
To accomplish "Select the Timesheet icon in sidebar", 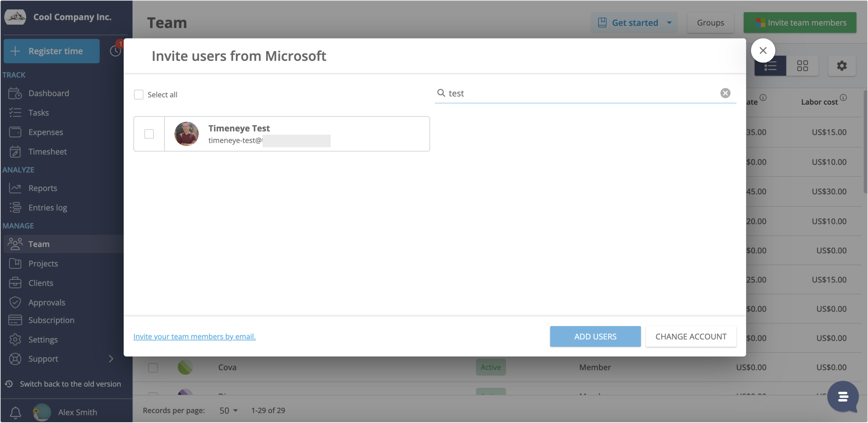I will tap(15, 151).
